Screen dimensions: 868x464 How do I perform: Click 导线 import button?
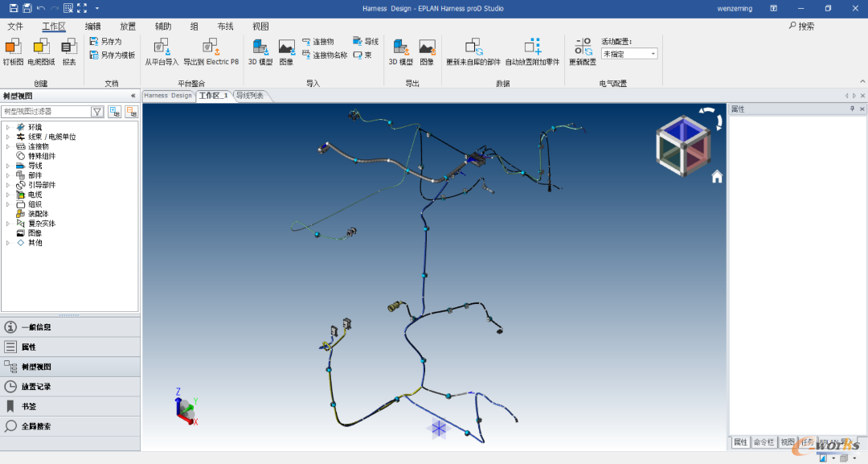point(366,42)
